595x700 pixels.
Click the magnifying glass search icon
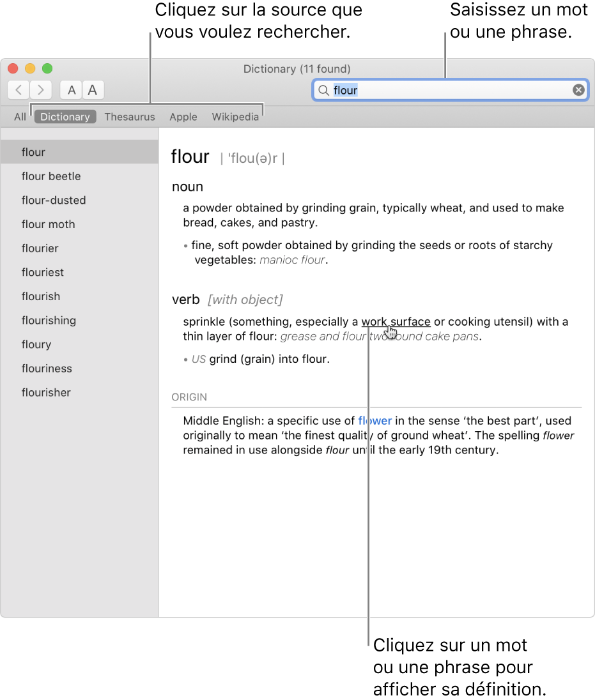(323, 90)
